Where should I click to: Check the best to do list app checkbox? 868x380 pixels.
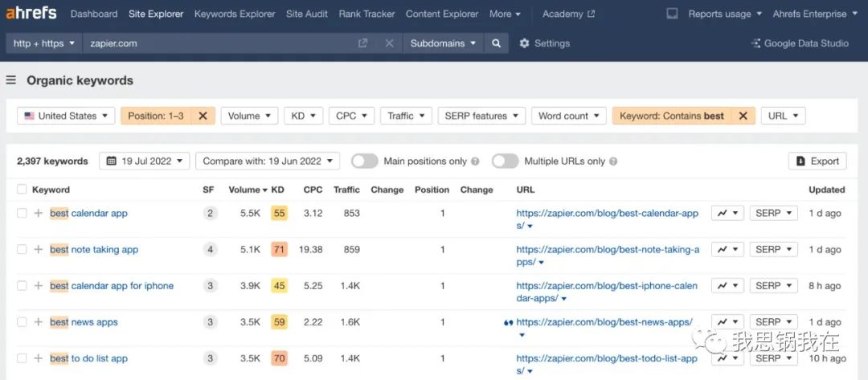point(22,358)
